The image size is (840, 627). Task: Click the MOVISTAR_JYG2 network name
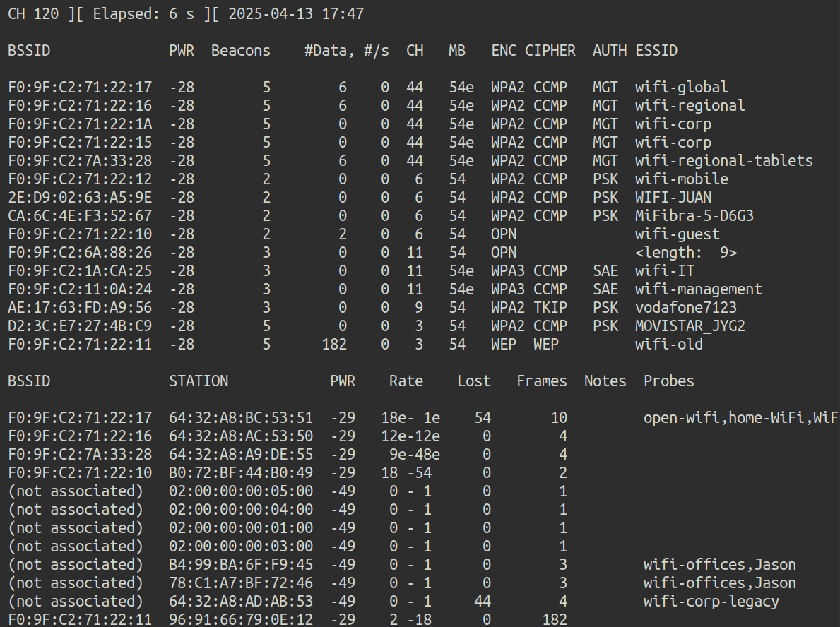(690, 326)
